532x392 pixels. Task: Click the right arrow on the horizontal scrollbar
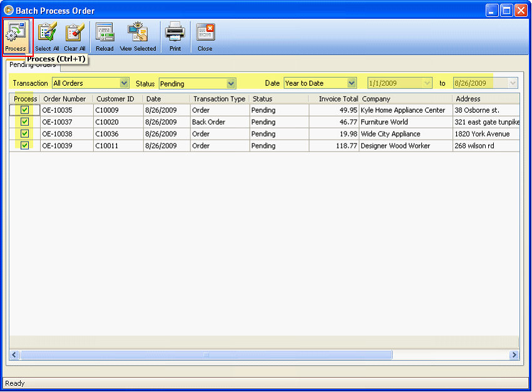pos(514,354)
